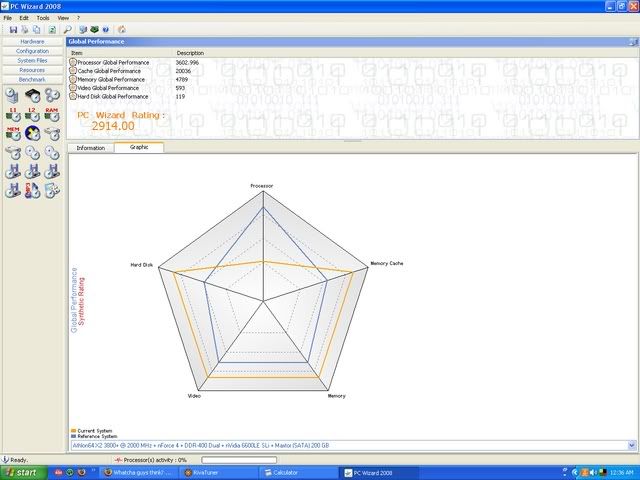Switch to the Information tab

91,148
